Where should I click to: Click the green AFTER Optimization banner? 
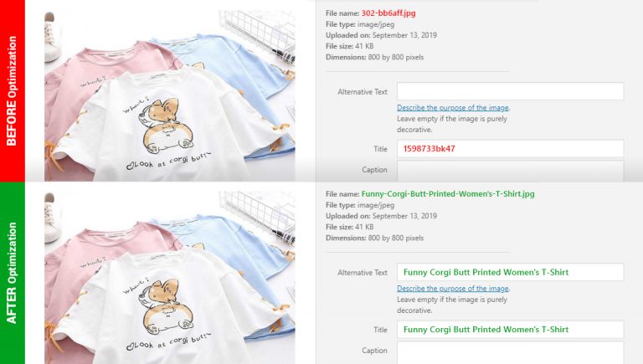(x=12, y=273)
